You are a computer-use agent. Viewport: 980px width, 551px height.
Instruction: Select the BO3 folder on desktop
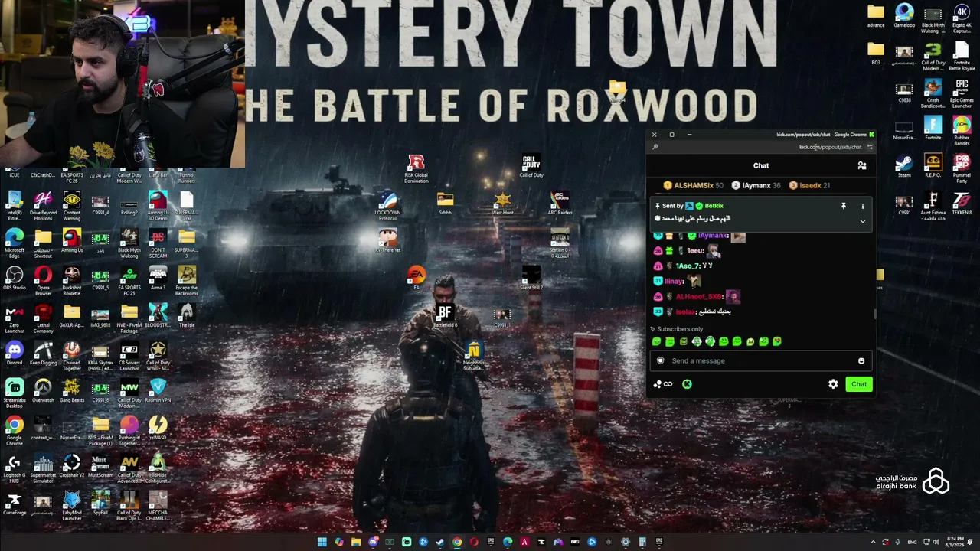[876, 53]
